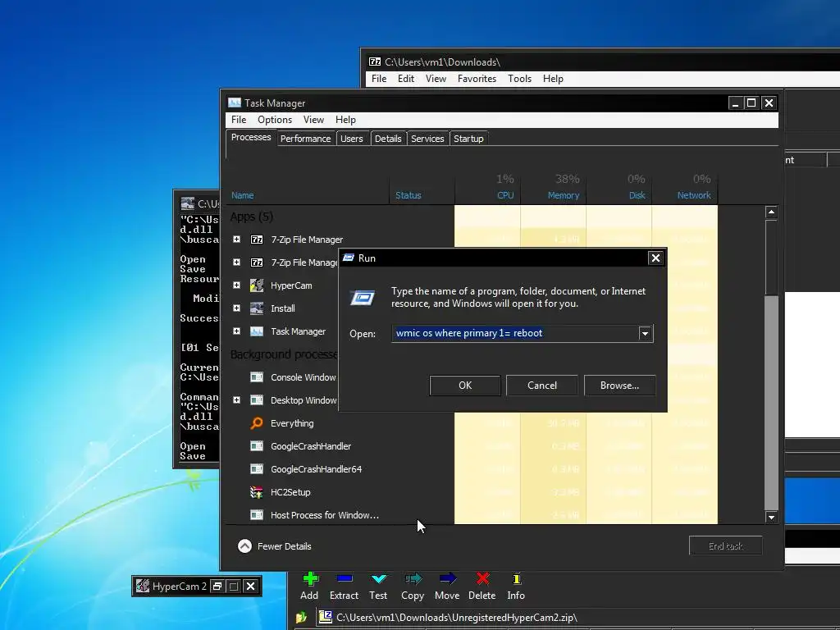Screen dimensions: 840x630
Task: Switch to the Details tab
Action: [x=388, y=139]
